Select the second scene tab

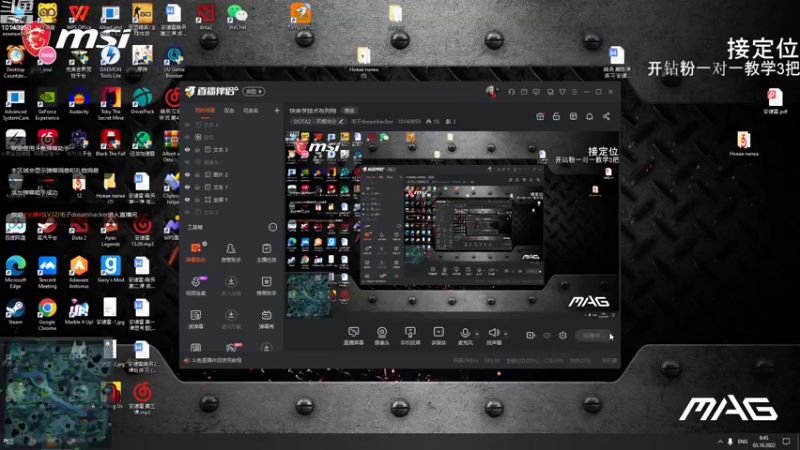pos(229,110)
